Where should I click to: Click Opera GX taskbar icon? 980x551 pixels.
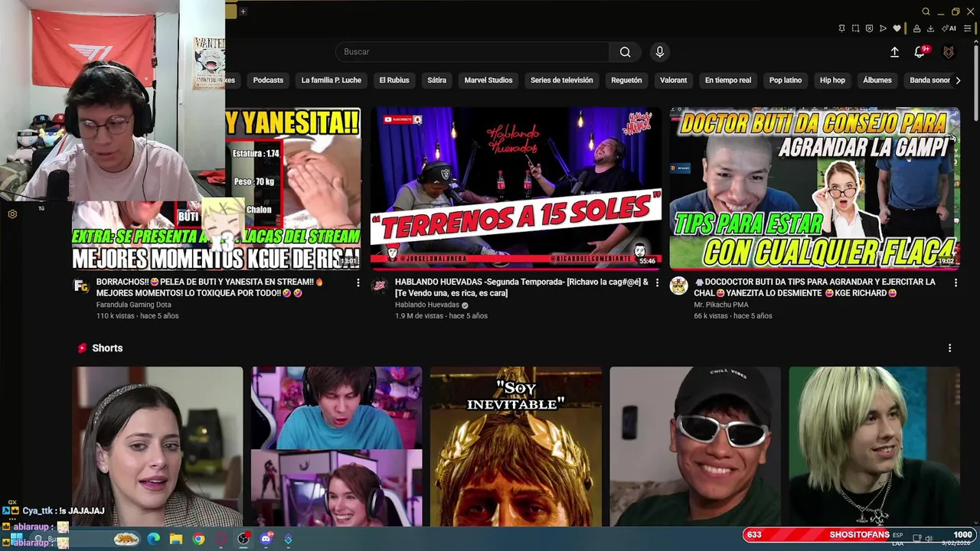[x=221, y=539]
